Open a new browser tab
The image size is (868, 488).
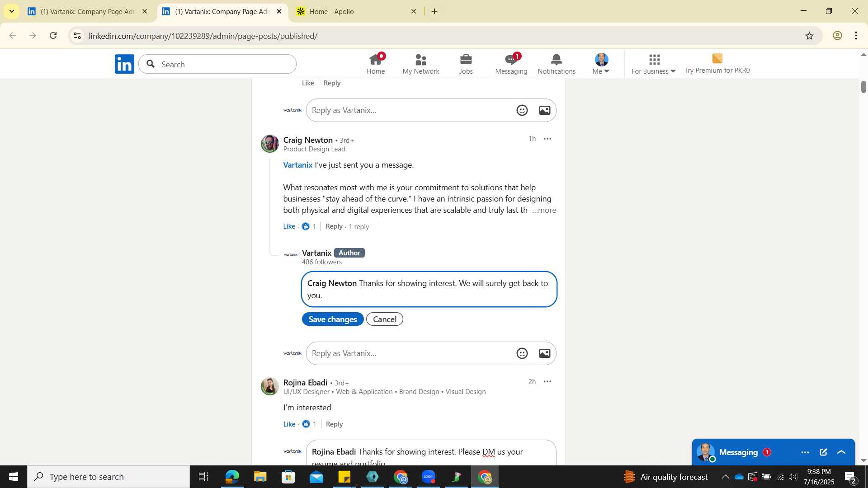click(434, 11)
